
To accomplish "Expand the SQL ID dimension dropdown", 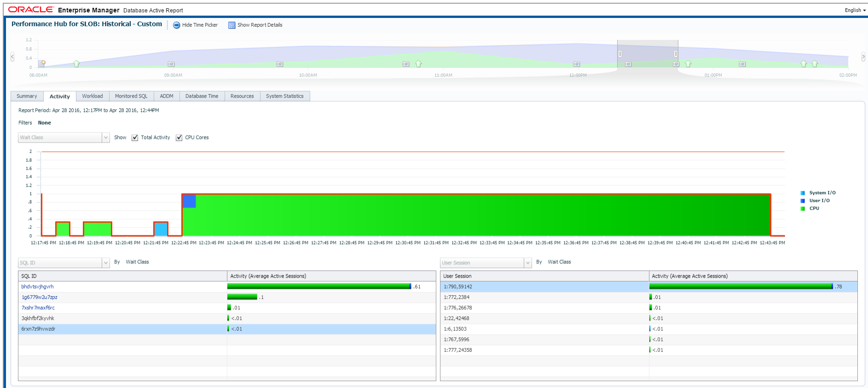I will pyautogui.click(x=105, y=263).
